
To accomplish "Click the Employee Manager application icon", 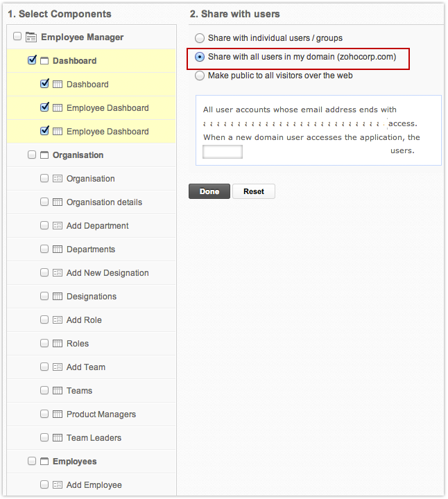I will 31,37.
